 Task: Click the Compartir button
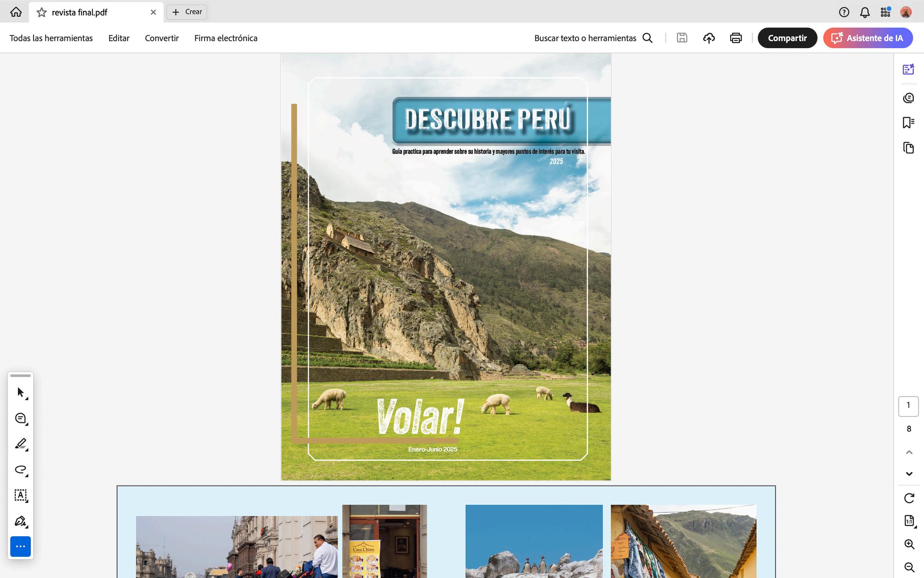click(787, 38)
